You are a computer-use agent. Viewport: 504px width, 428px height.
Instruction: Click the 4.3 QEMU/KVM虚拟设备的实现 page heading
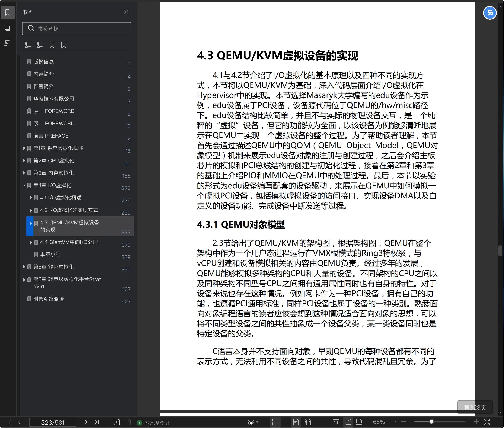click(277, 55)
